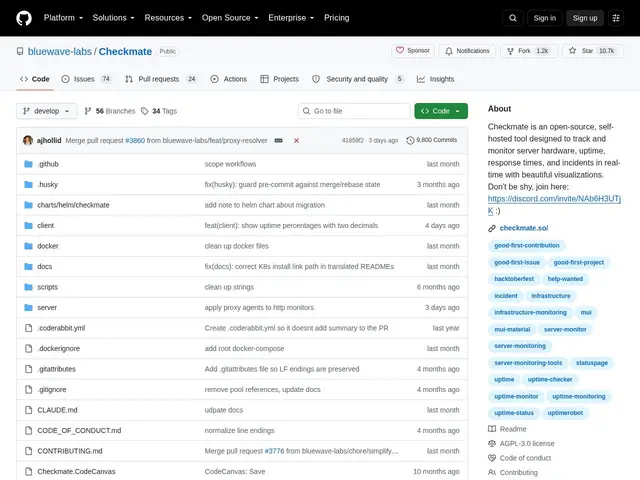This screenshot has width=640, height=480.
Task: Click the Sponsor heart button
Action: (413, 51)
